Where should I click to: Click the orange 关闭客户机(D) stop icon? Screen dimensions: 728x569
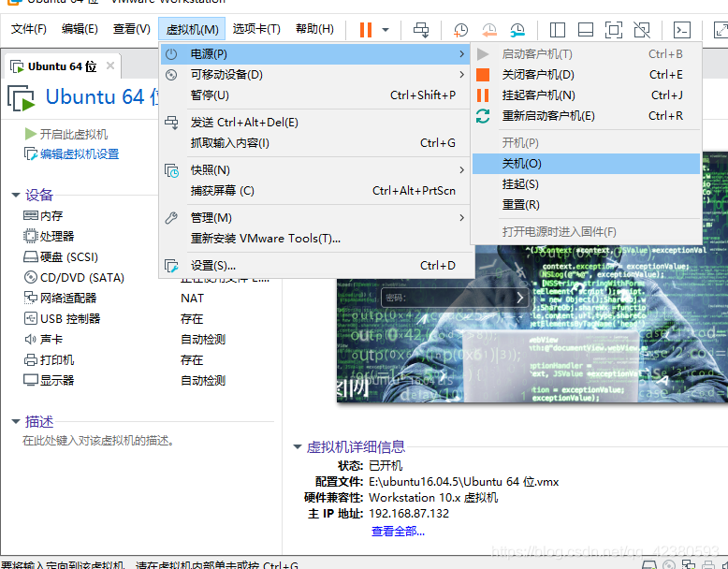coord(483,75)
